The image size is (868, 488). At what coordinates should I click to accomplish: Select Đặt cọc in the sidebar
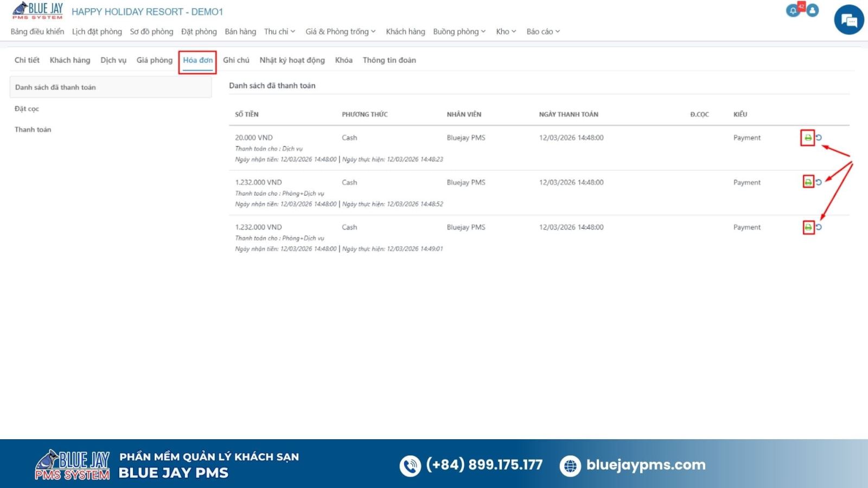(x=27, y=109)
